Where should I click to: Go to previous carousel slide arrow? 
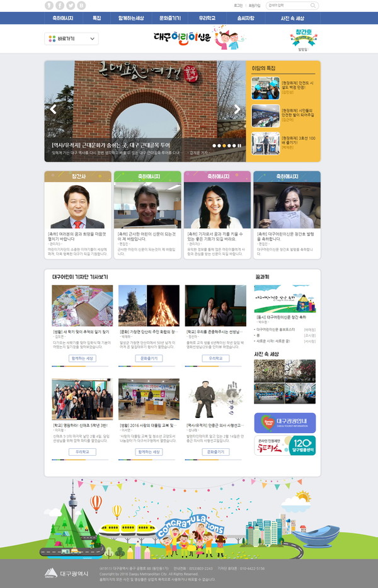coord(54,110)
